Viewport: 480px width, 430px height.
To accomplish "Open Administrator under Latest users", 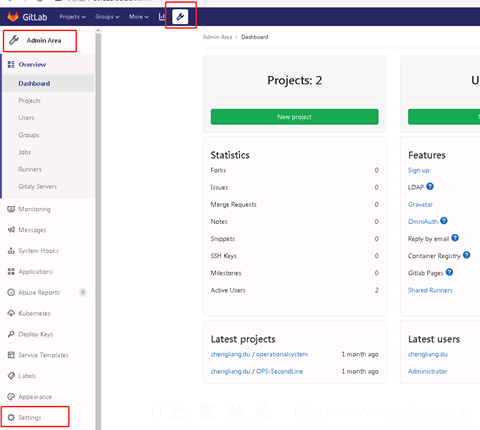I will pyautogui.click(x=427, y=371).
